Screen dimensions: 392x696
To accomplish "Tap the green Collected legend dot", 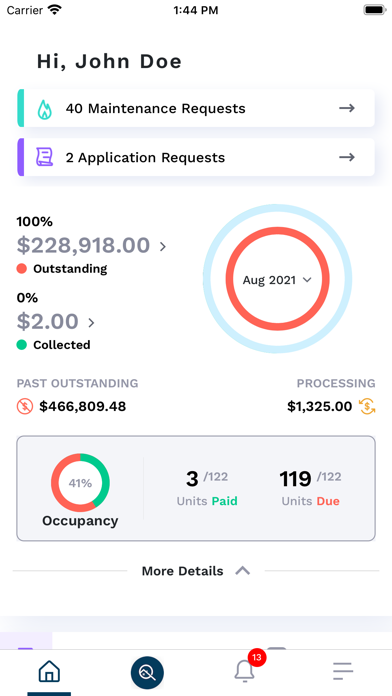I will (x=22, y=345).
